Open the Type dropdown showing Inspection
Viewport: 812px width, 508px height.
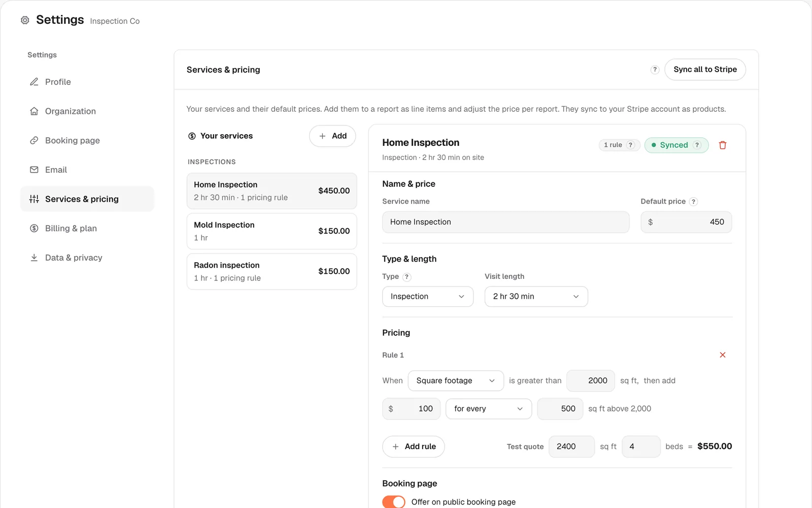click(428, 297)
